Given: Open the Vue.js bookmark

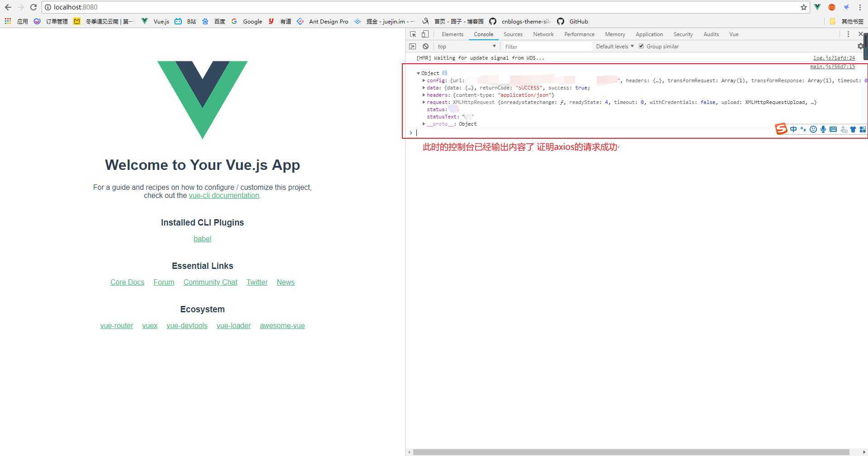Looking at the screenshot, I should [x=156, y=21].
